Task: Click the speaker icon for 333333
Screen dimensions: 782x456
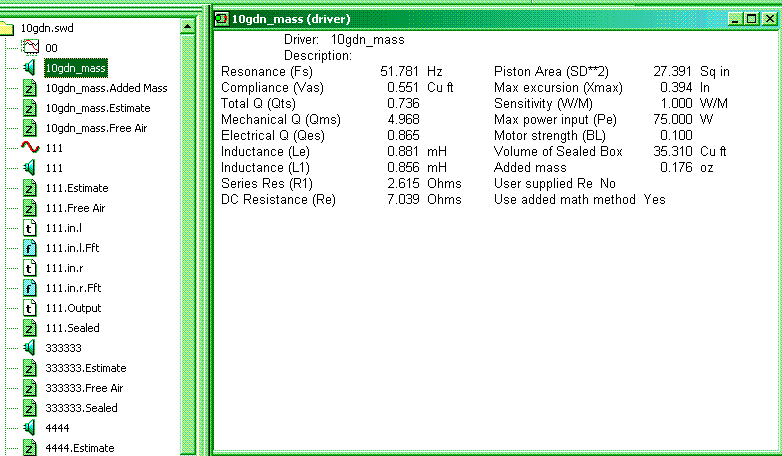Action: (x=30, y=347)
